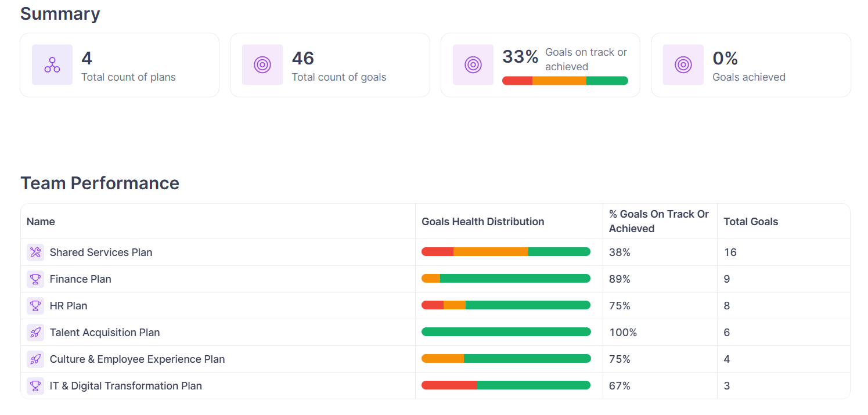Click the Talent Acquisition Plan rocket icon
868x415 pixels.
point(35,333)
